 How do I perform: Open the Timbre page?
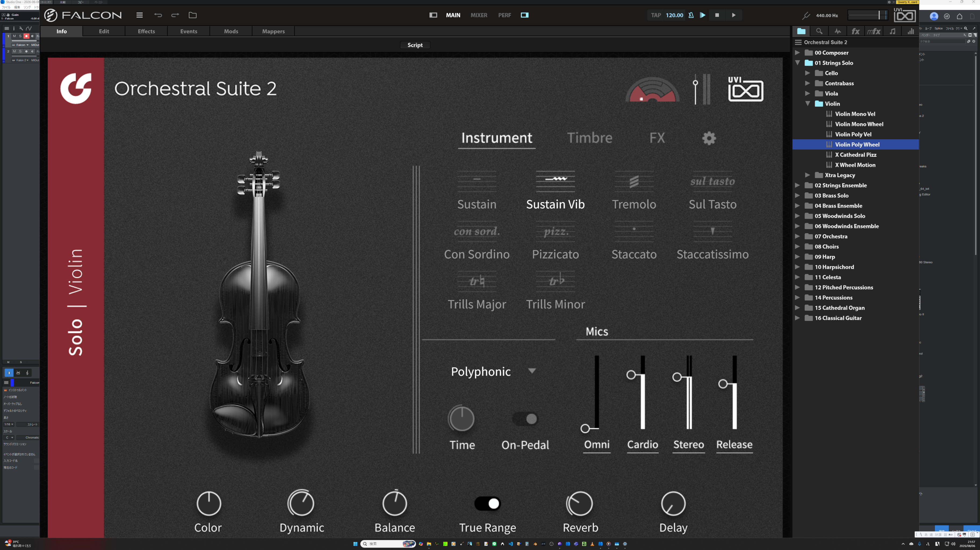click(x=590, y=138)
